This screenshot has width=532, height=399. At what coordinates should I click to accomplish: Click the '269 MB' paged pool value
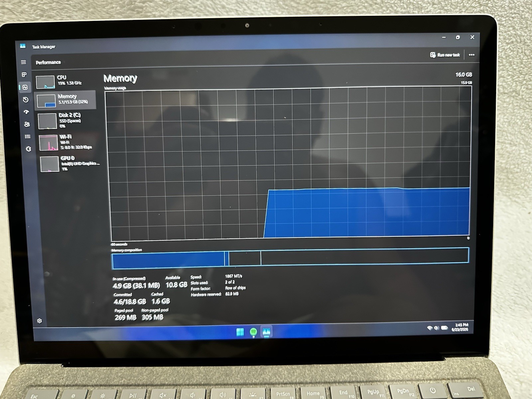126,318
